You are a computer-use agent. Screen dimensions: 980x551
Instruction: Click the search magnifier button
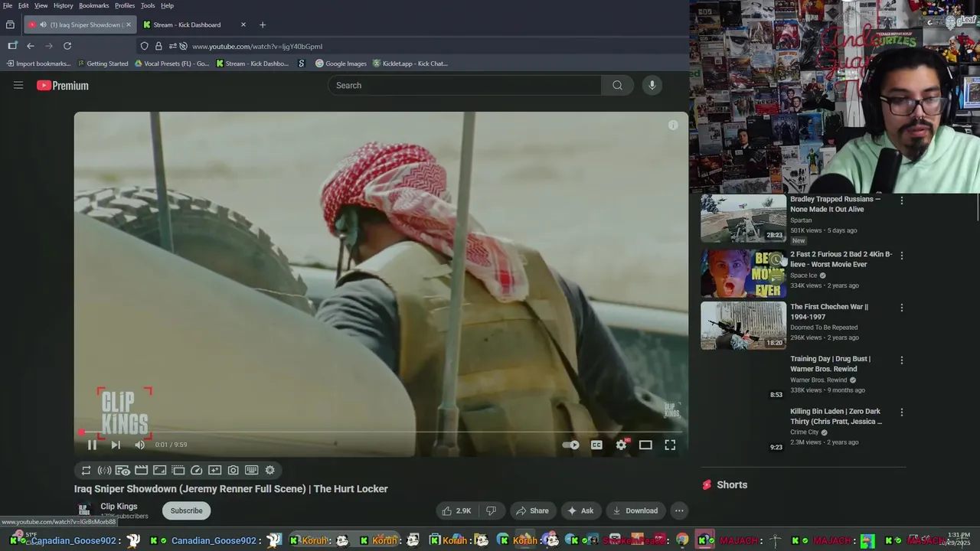617,85
